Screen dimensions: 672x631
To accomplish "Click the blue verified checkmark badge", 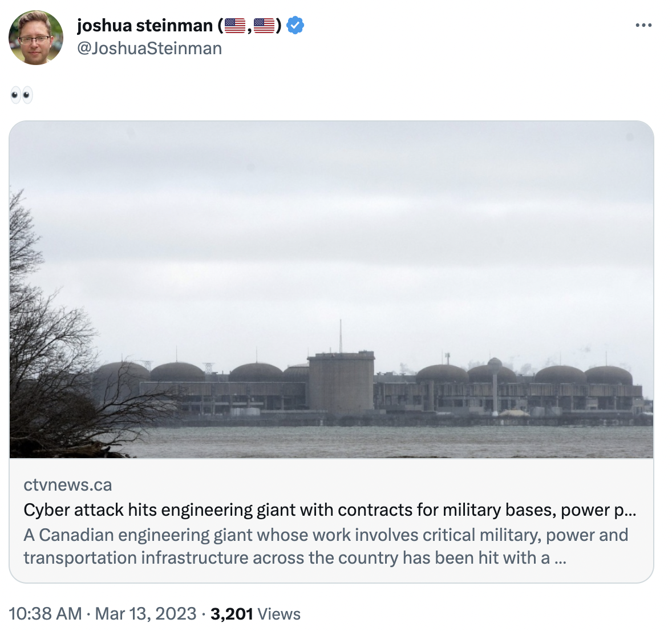I will pyautogui.click(x=295, y=26).
